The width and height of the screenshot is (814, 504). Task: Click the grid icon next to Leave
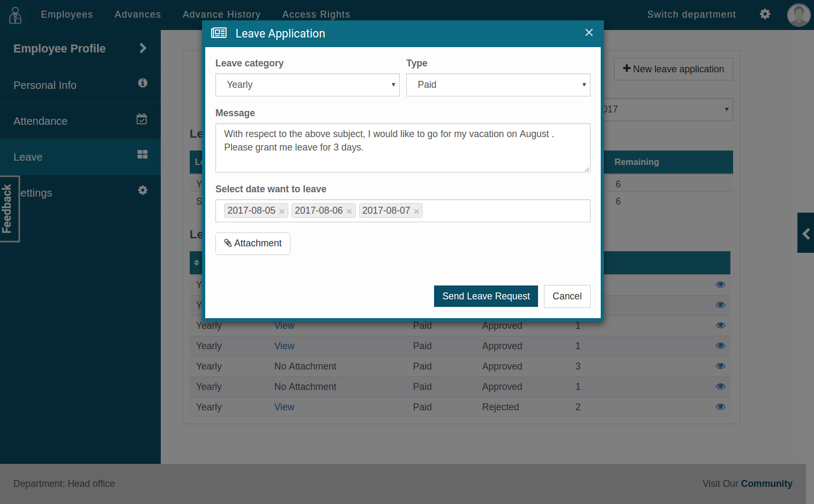142,154
